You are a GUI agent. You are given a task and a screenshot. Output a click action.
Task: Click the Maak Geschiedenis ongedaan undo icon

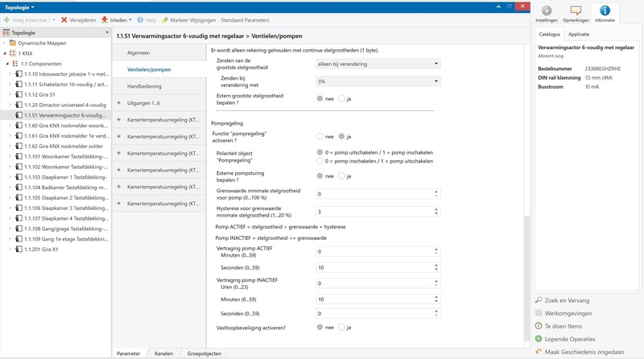[x=539, y=351]
